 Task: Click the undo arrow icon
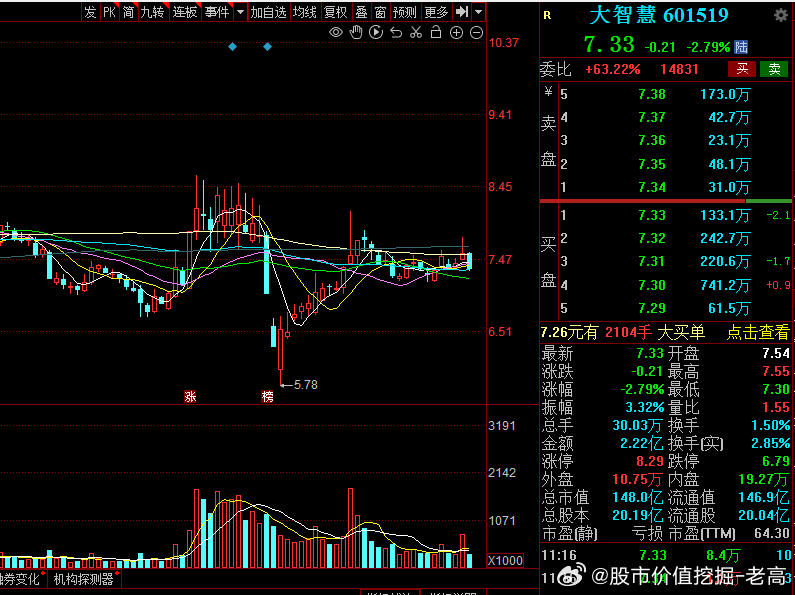tap(396, 33)
